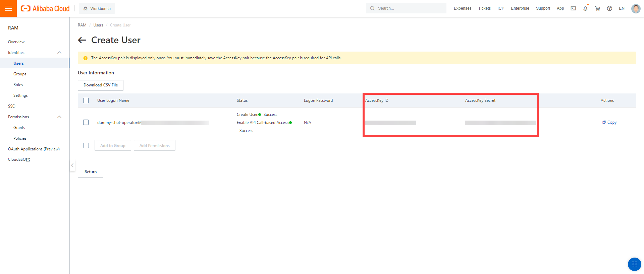Go to Policies in the sidebar

pyautogui.click(x=20, y=138)
